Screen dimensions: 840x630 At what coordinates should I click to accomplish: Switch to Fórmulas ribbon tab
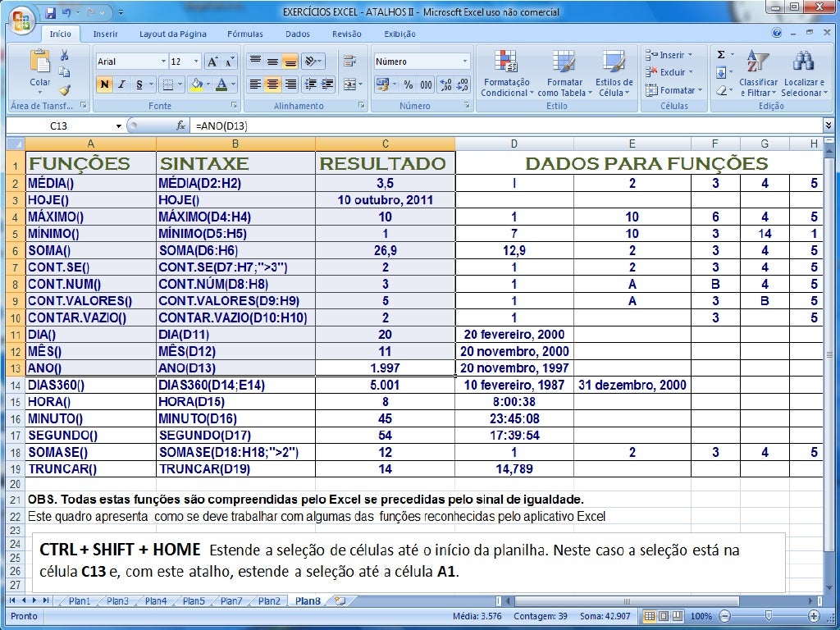coord(244,34)
